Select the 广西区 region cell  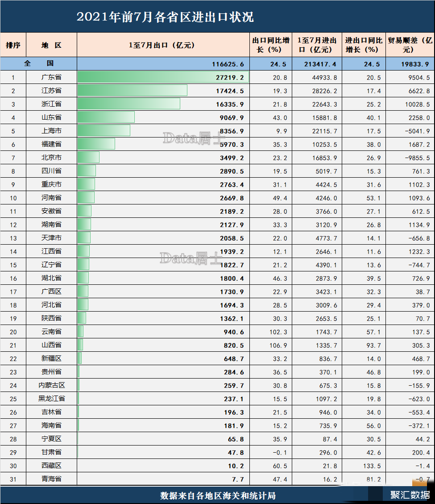tap(51, 292)
